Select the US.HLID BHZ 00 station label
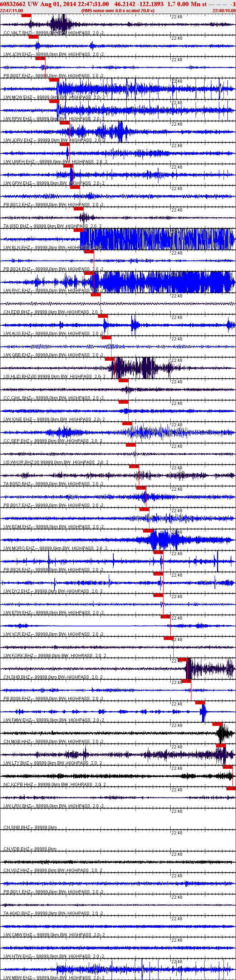 (x=54, y=377)
